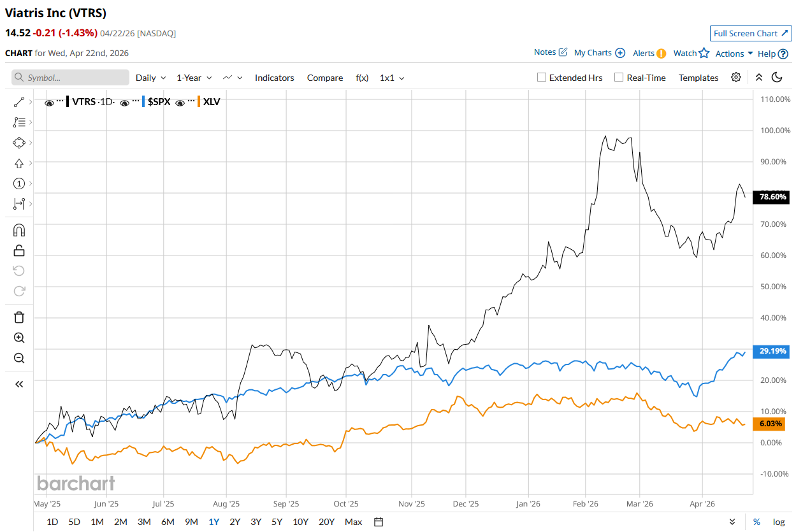The height and width of the screenshot is (532, 796).
Task: Click the 78.60% VTRS price label
Action: (x=771, y=198)
